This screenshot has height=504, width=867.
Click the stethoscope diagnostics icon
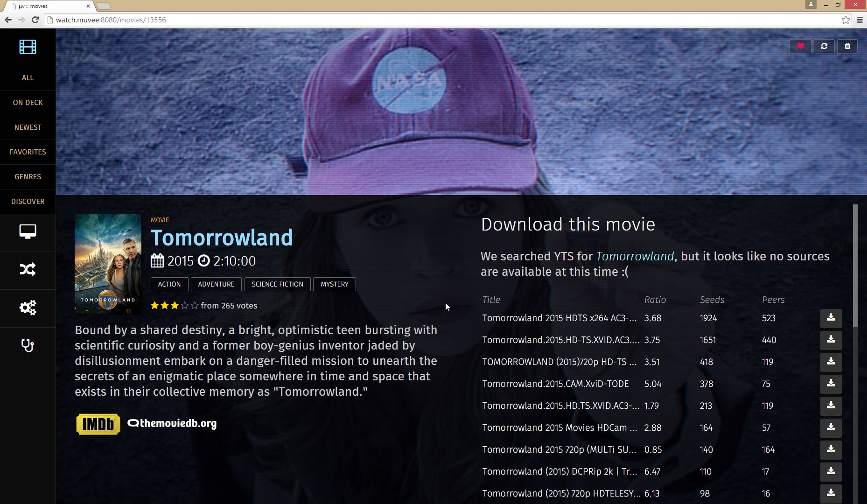(x=28, y=345)
